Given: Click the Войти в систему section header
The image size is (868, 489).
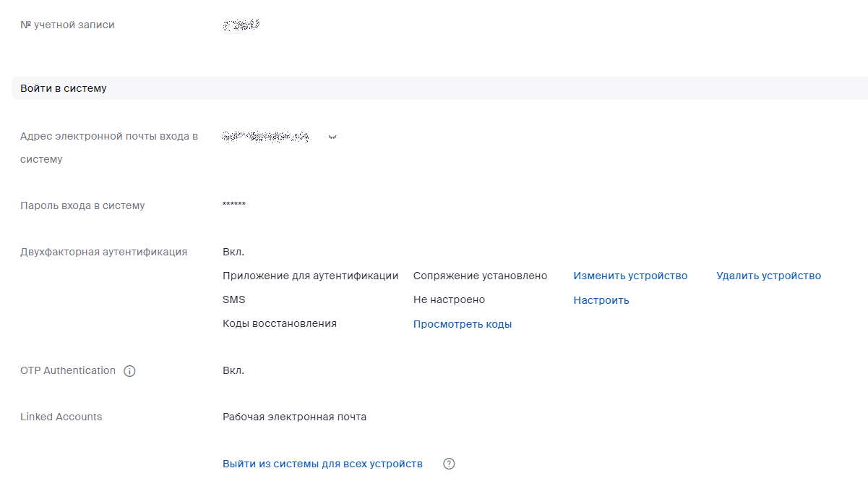Looking at the screenshot, I should point(64,88).
